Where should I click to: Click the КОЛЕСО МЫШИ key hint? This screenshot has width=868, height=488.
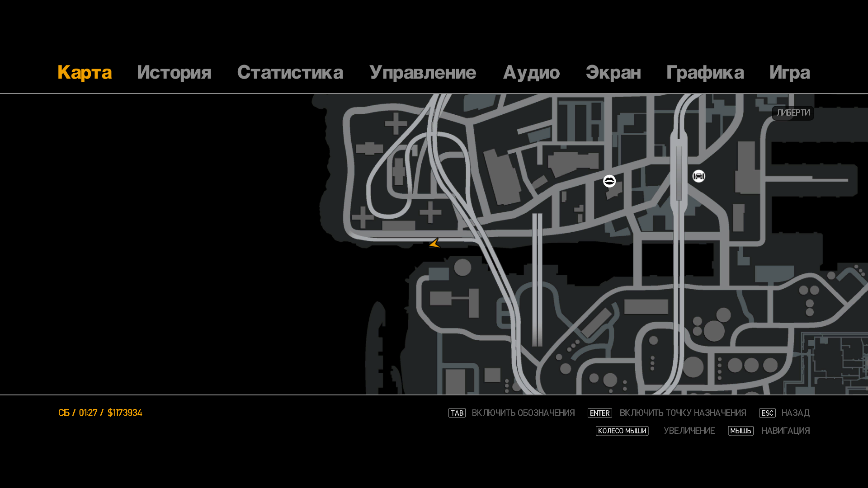click(x=622, y=431)
